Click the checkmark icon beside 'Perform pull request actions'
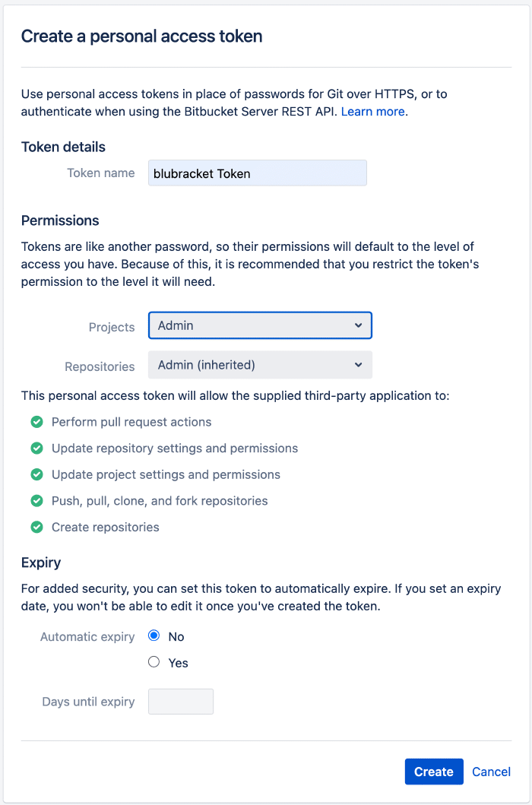 [x=36, y=421]
